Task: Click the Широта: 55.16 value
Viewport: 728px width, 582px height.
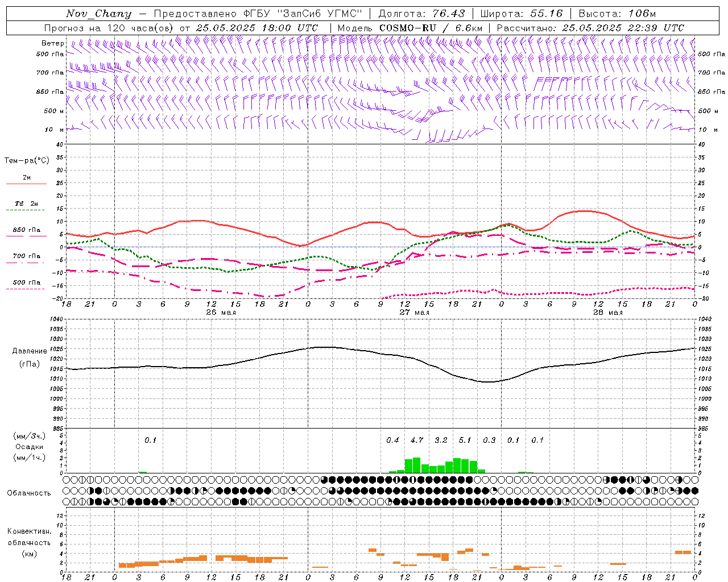Action: coord(522,14)
